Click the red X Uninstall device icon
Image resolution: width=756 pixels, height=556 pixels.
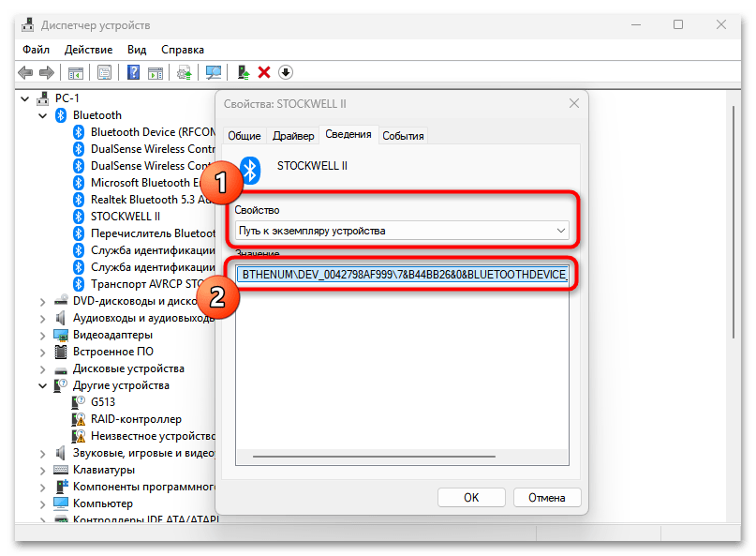264,72
